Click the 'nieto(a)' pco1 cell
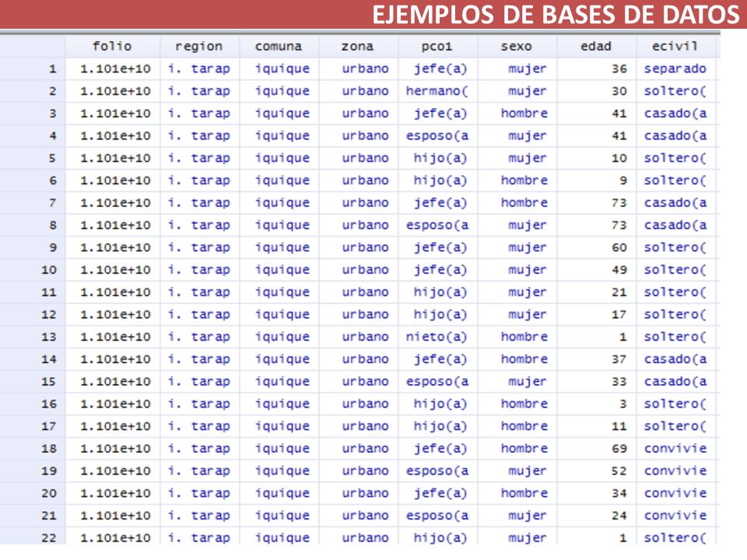This screenshot has width=747, height=560. 437,337
